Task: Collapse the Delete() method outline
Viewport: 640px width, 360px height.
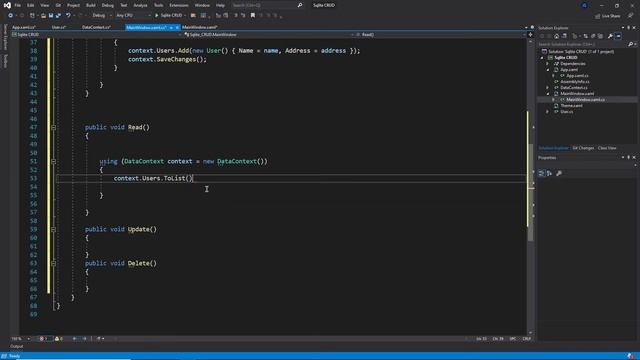Action: 53,263
